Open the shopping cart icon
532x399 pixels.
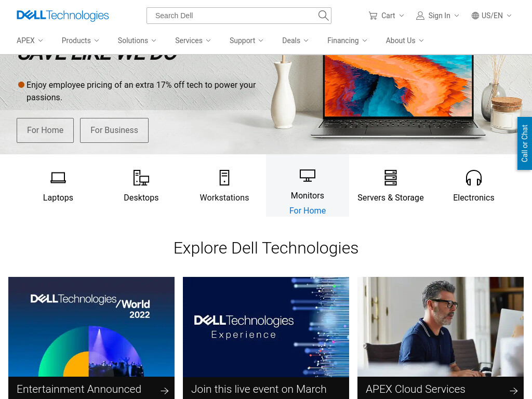pos(373,16)
